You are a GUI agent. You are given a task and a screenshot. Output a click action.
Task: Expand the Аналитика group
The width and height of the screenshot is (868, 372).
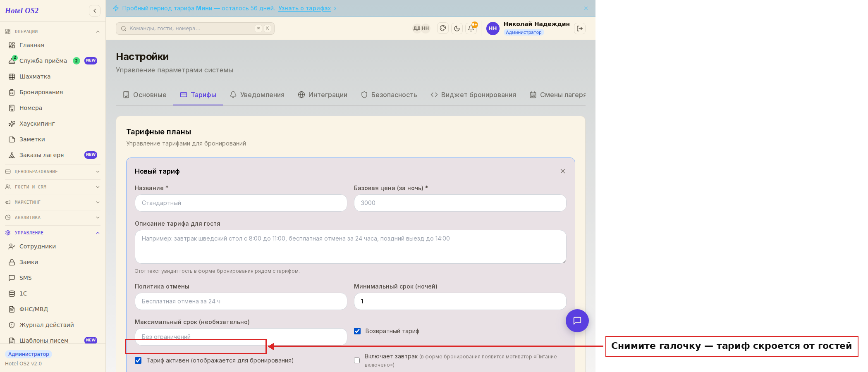tap(53, 217)
